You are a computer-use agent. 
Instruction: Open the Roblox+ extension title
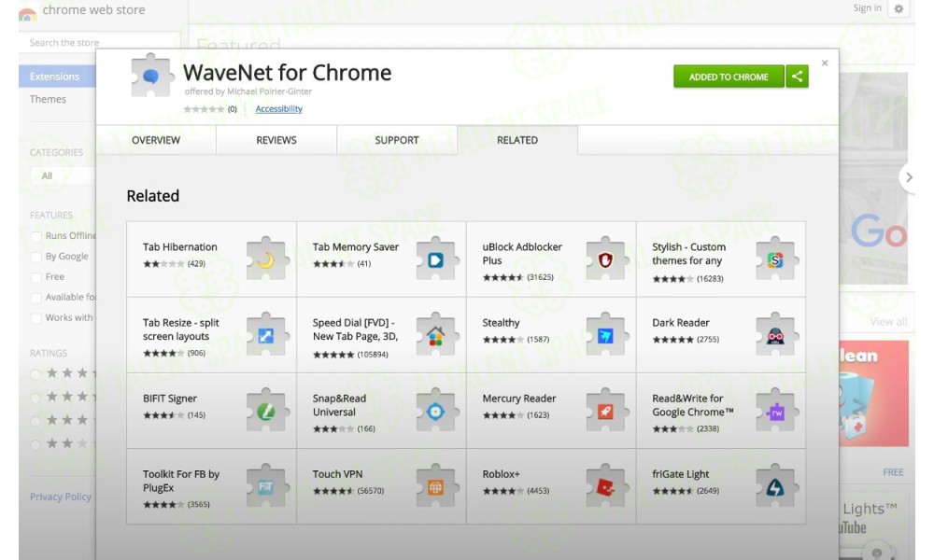pyautogui.click(x=501, y=474)
